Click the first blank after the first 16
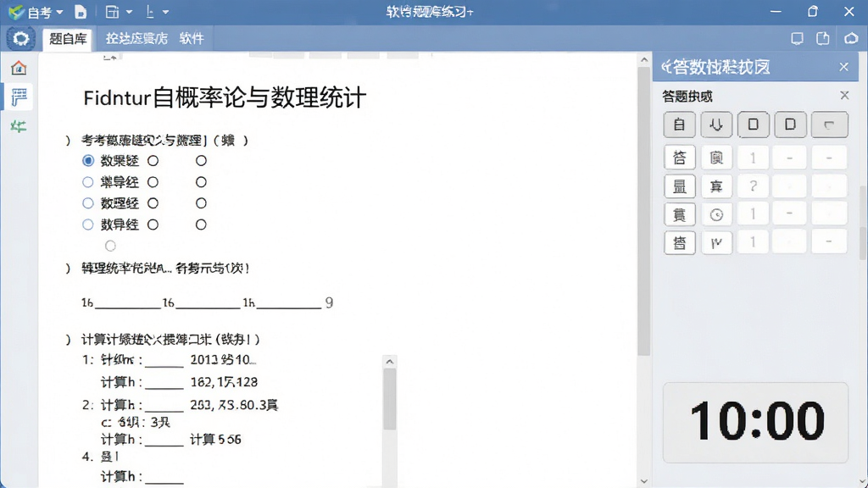This screenshot has width=868, height=488. tap(127, 305)
